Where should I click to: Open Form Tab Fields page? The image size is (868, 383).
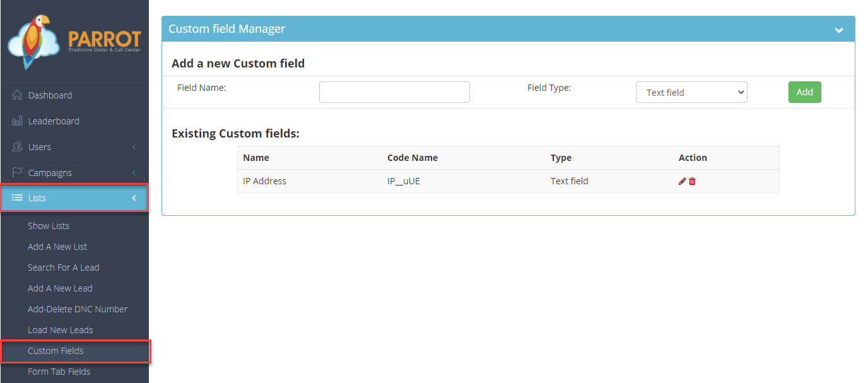59,372
